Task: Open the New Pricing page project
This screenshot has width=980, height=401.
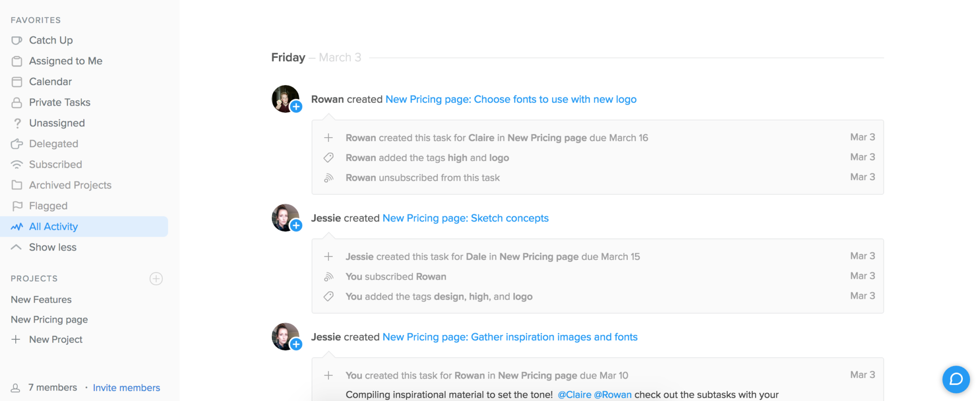Action: tap(49, 319)
